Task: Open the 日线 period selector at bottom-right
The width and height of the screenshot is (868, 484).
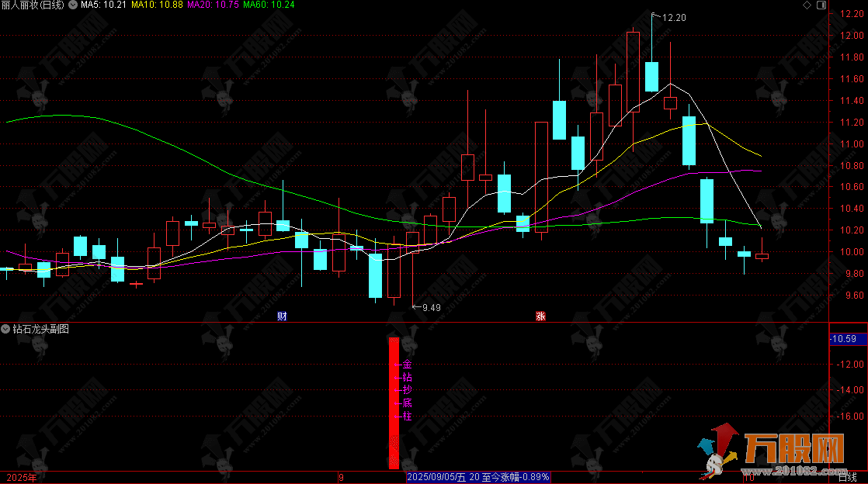Action: pos(848,478)
